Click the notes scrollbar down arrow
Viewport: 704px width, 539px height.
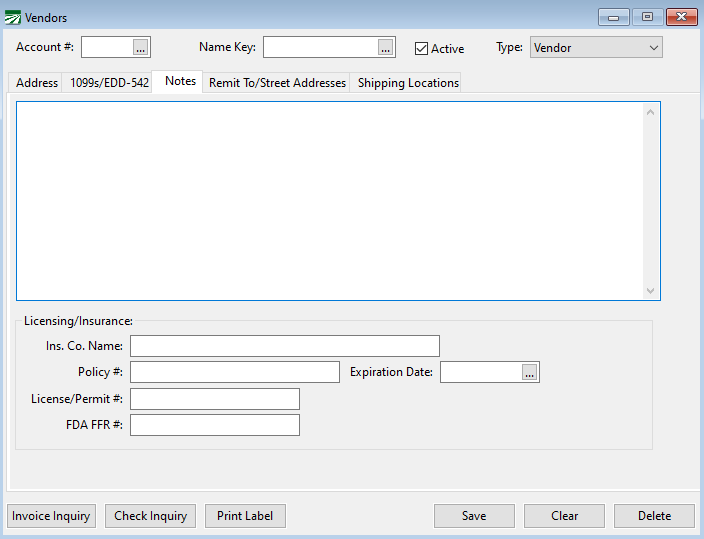[651, 290]
